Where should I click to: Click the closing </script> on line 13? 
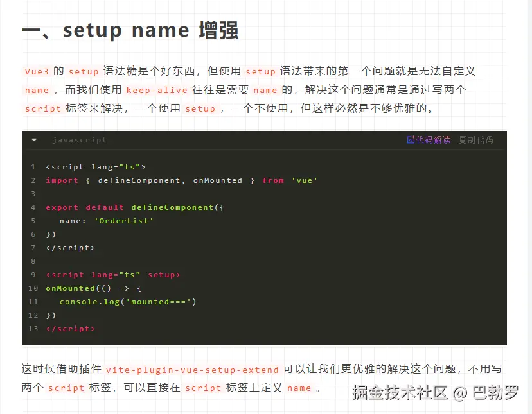point(70,329)
